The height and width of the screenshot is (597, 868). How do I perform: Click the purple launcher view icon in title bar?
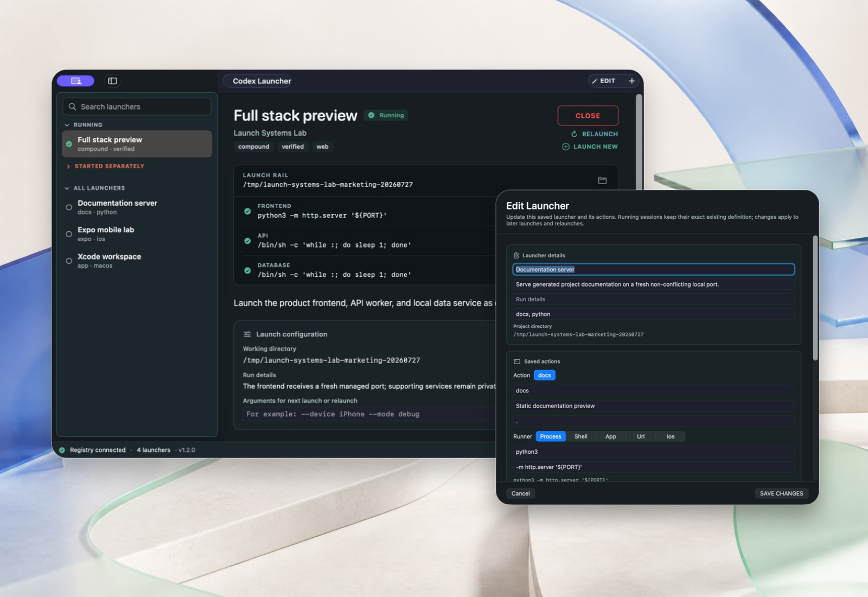tap(75, 81)
